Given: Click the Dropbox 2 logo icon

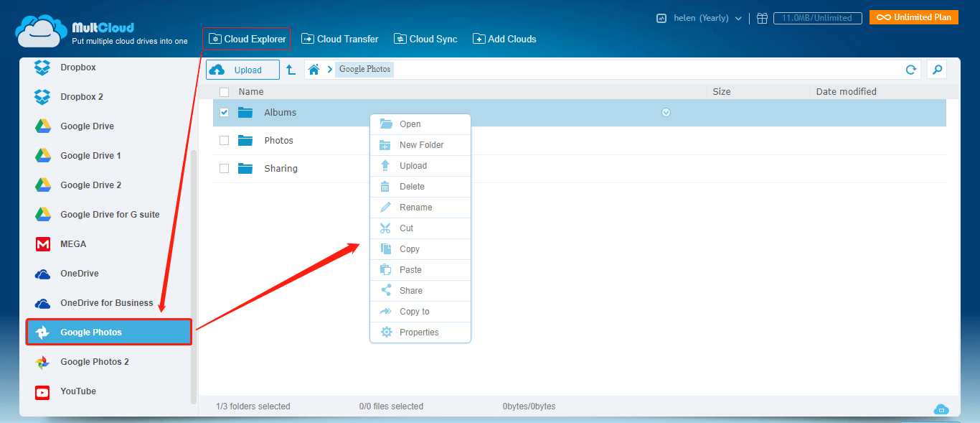Looking at the screenshot, I should pyautogui.click(x=43, y=97).
